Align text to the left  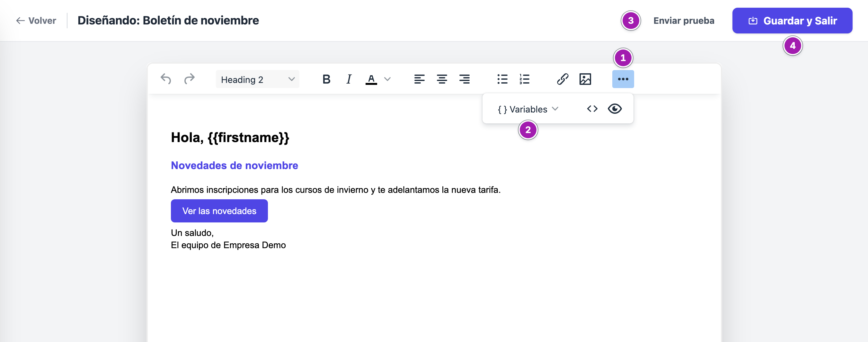(x=419, y=79)
